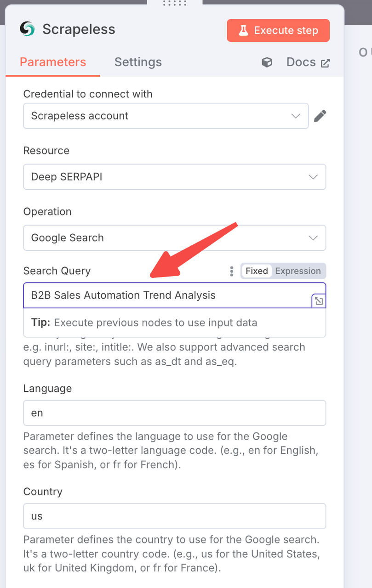Edit credential with the pencil icon
The height and width of the screenshot is (588, 372).
320,116
